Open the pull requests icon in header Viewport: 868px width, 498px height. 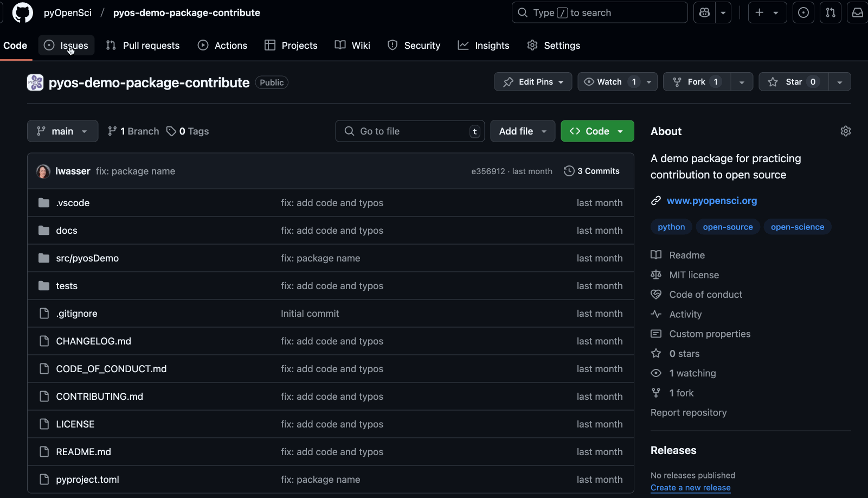tap(831, 12)
